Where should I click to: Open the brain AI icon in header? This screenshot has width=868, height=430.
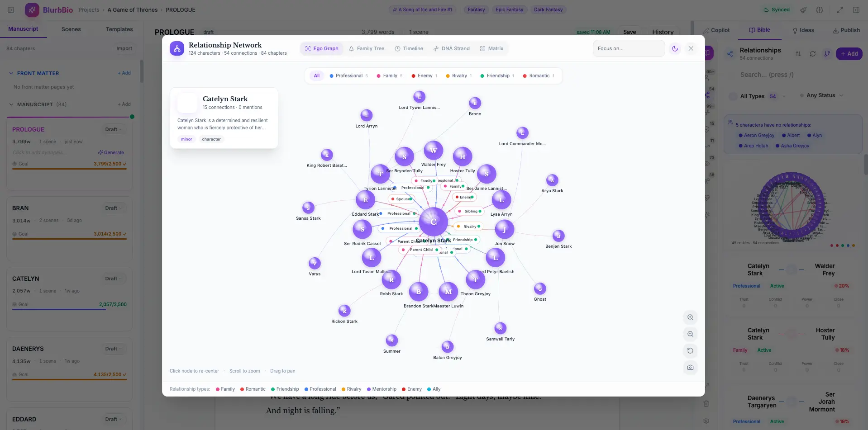820,9
